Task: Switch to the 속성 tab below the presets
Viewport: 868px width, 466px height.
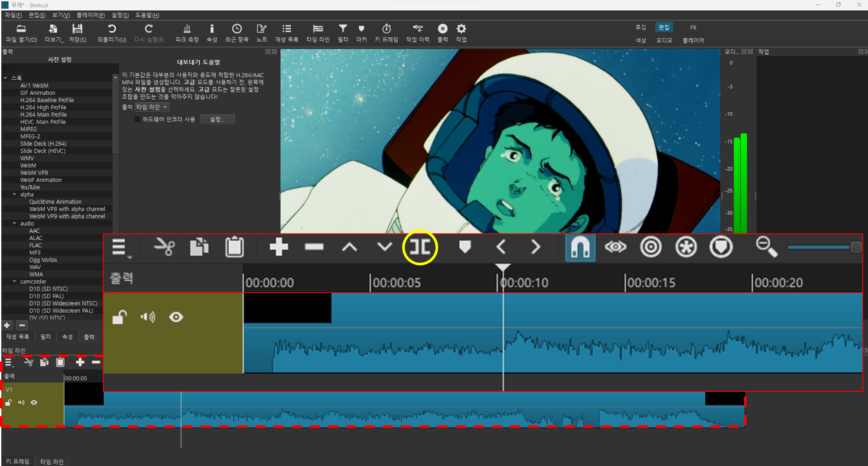Action: [x=67, y=337]
